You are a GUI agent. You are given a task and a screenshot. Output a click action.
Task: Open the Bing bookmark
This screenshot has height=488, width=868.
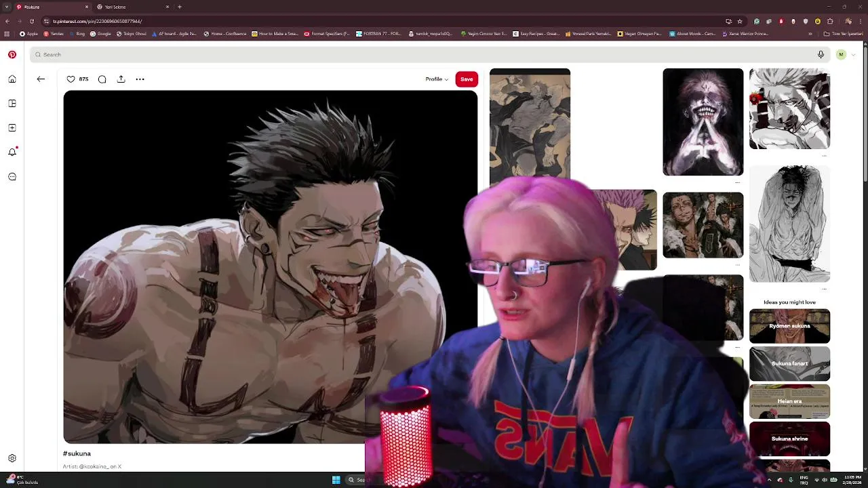(x=77, y=34)
